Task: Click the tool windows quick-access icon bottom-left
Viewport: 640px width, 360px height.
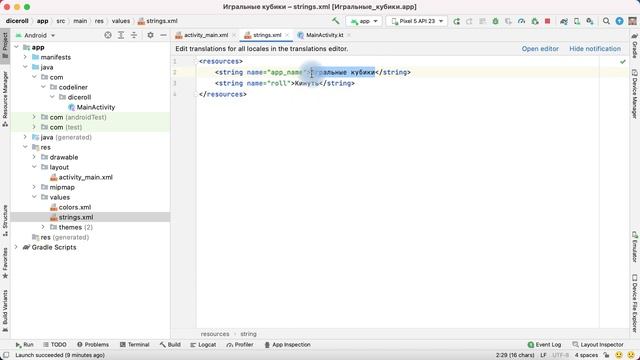Action: (6, 355)
